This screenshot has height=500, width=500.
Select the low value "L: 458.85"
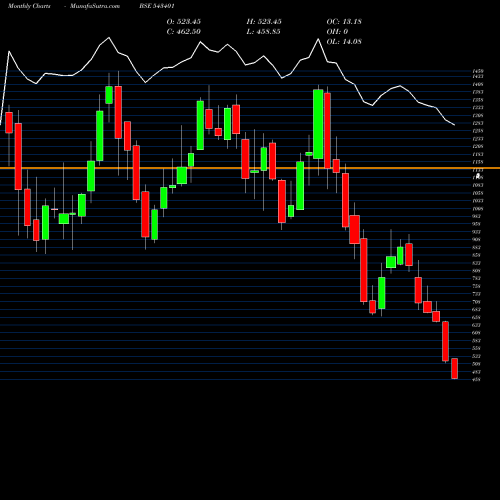(x=263, y=32)
